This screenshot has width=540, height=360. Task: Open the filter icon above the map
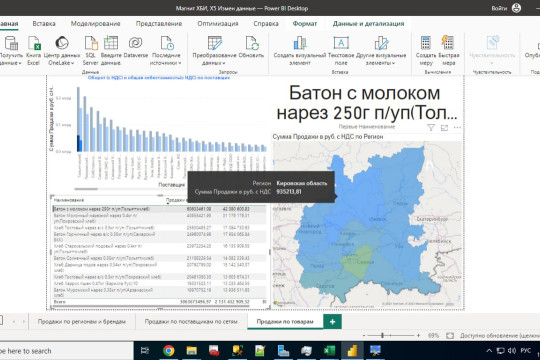(431, 127)
